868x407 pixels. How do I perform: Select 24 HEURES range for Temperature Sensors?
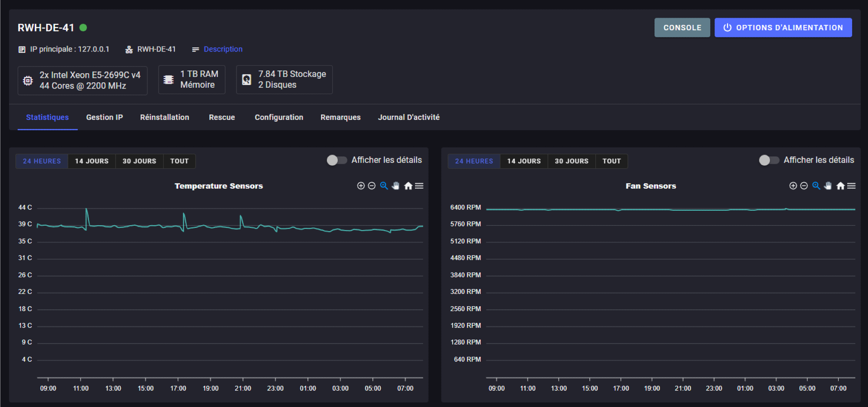point(42,161)
